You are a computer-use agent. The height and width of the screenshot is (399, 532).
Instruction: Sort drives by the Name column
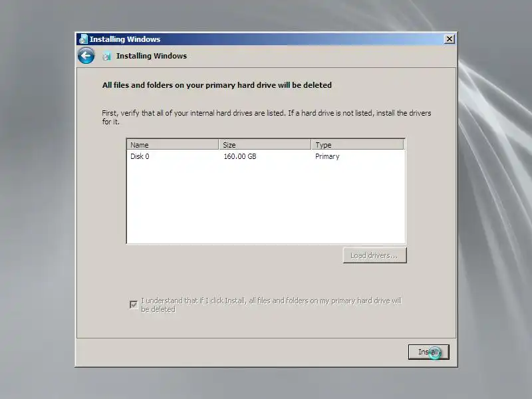[173, 145]
